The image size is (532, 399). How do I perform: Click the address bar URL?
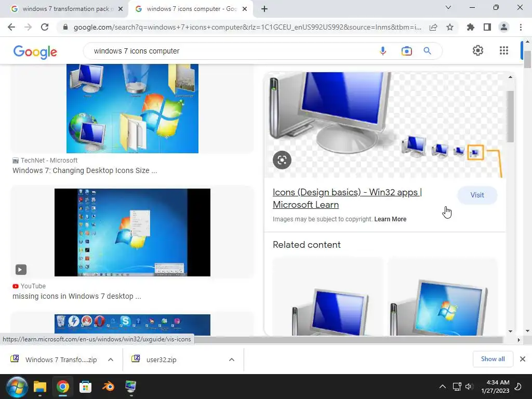coord(247,27)
